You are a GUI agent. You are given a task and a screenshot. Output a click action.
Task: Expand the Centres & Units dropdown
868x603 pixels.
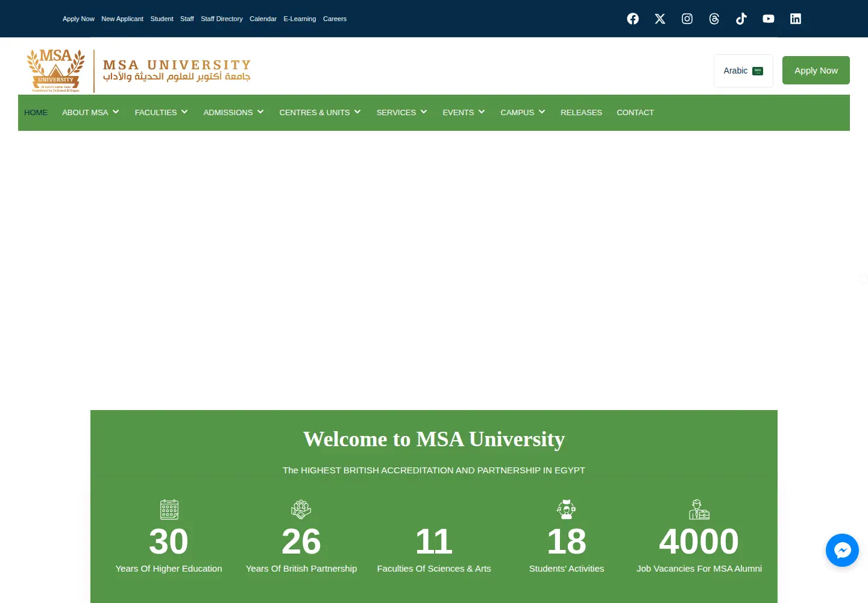pos(320,113)
